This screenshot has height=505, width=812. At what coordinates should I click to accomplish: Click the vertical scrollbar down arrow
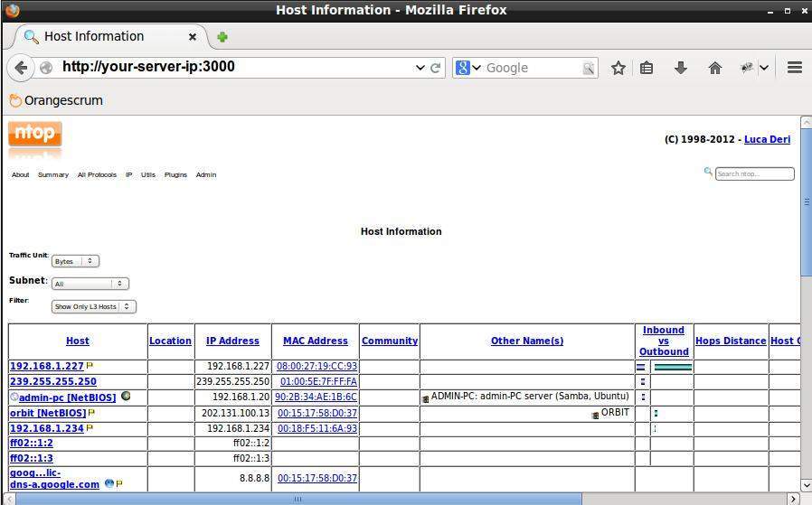pos(807,485)
